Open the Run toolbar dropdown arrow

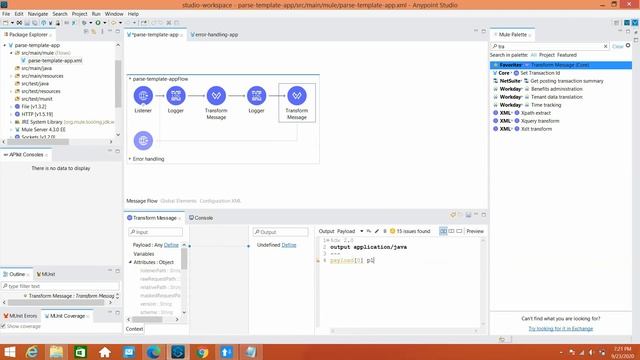[105, 23]
